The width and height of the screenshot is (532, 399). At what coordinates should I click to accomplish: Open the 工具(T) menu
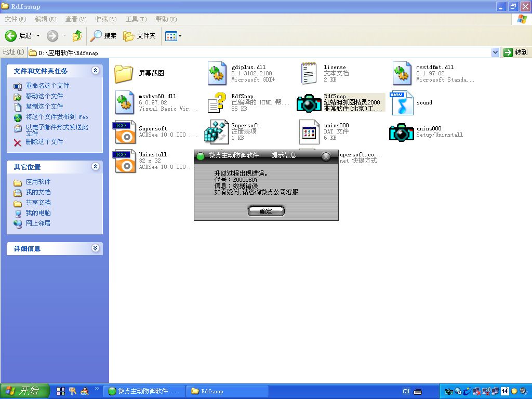click(136, 19)
